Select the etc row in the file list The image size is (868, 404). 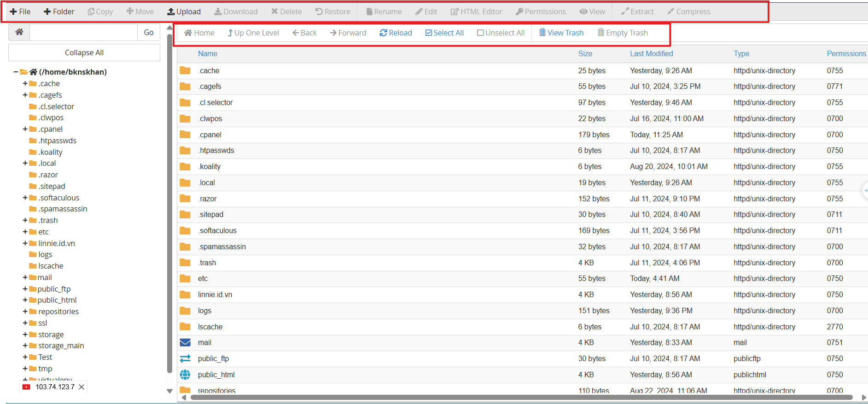pyautogui.click(x=523, y=278)
